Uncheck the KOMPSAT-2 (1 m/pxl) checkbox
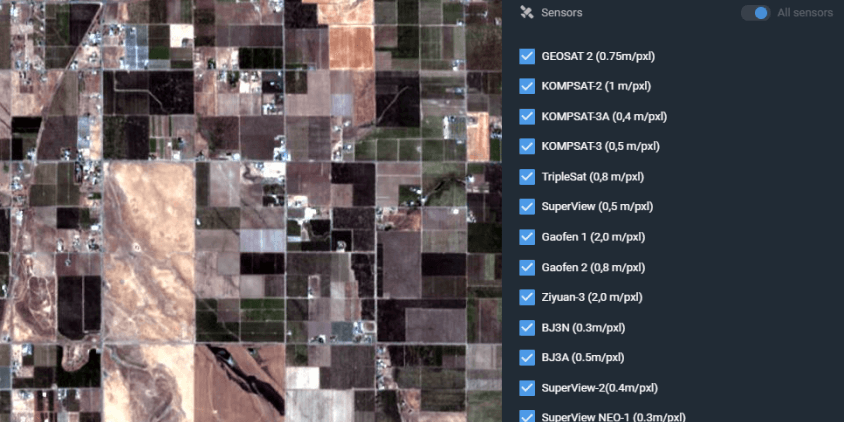Screen dimensions: 844x422 pos(527,86)
